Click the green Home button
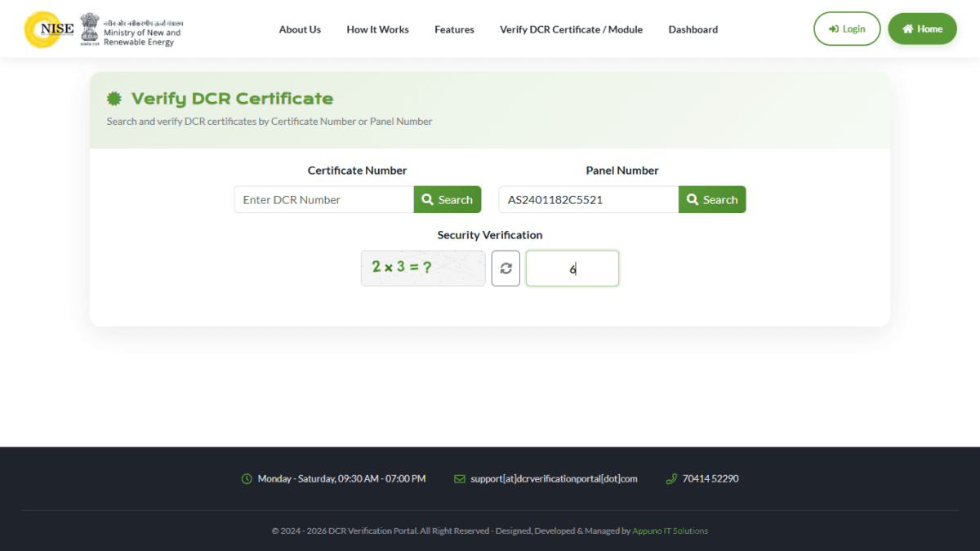The height and width of the screenshot is (551, 980). (x=922, y=29)
